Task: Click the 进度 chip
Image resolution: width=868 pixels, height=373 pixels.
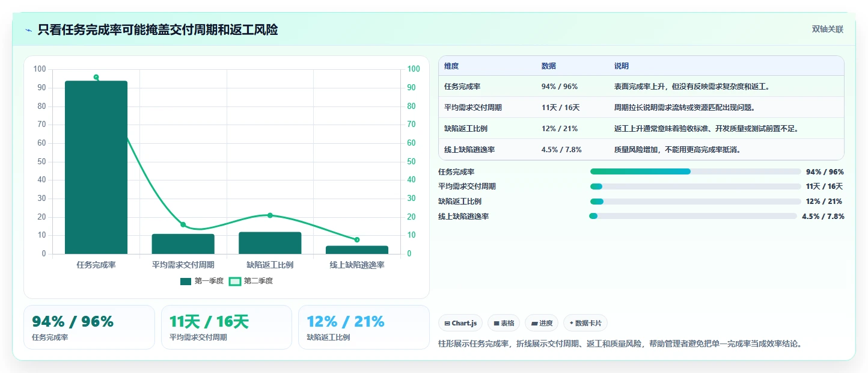Action: click(542, 323)
